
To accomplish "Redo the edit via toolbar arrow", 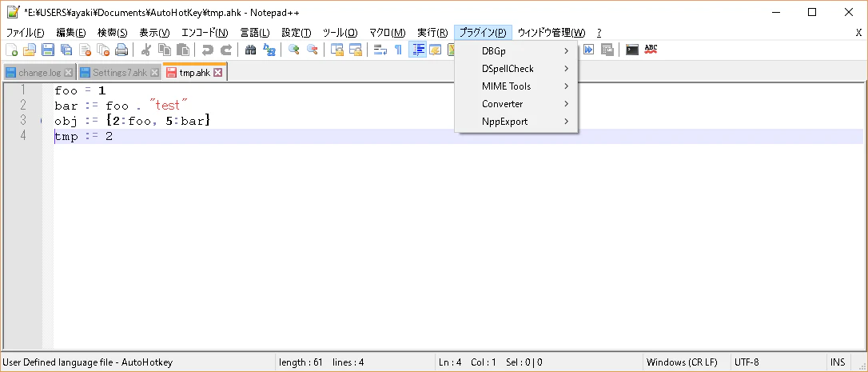I will click(x=226, y=50).
